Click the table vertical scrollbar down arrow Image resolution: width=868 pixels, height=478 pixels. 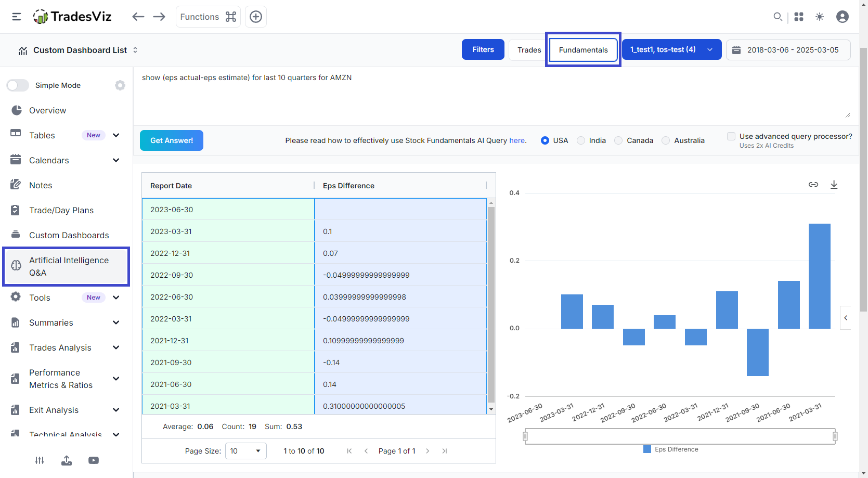pyautogui.click(x=491, y=410)
